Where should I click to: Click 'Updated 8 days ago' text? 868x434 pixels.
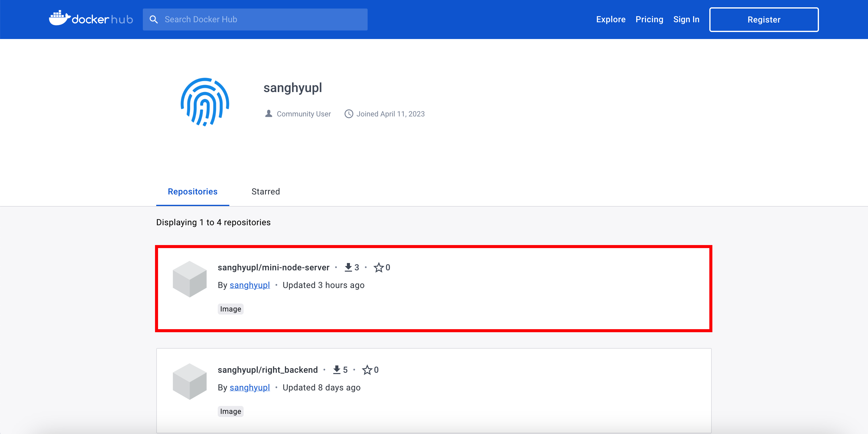click(321, 388)
